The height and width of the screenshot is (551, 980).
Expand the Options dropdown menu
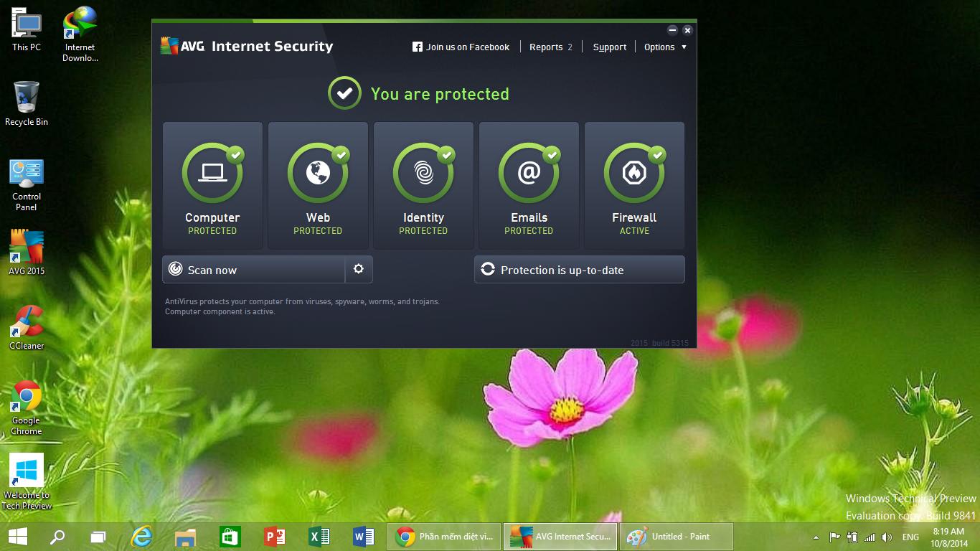point(665,47)
